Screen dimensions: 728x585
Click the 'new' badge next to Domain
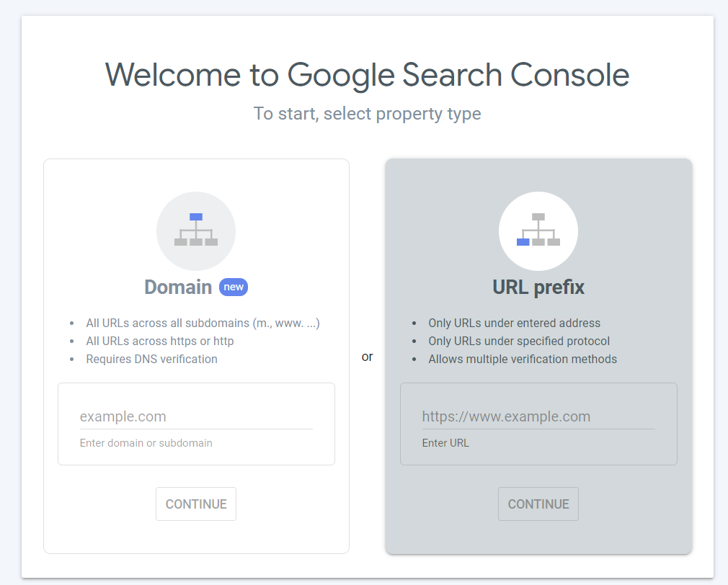click(233, 287)
